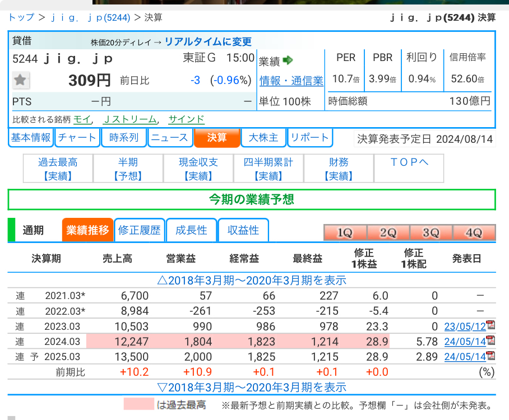
Task: Click the green performance arrow icon next to 業績
Action: click(x=288, y=60)
